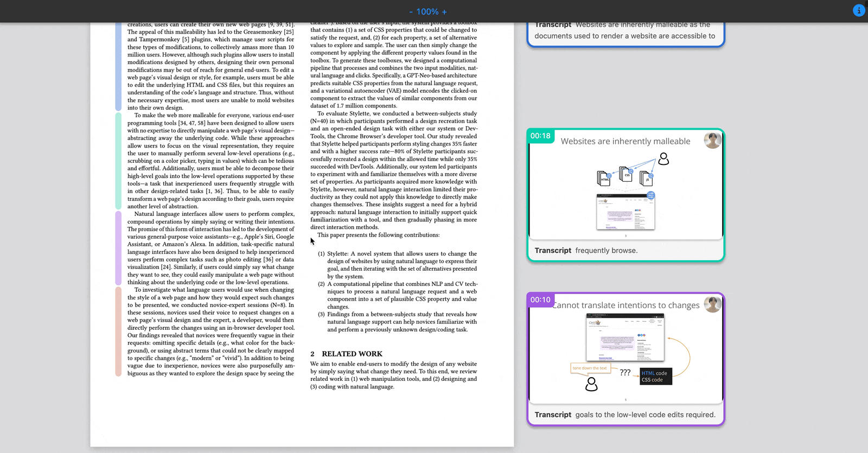Select the teal paragraph highlight bar
The height and width of the screenshot is (453, 868).
pyautogui.click(x=118, y=161)
